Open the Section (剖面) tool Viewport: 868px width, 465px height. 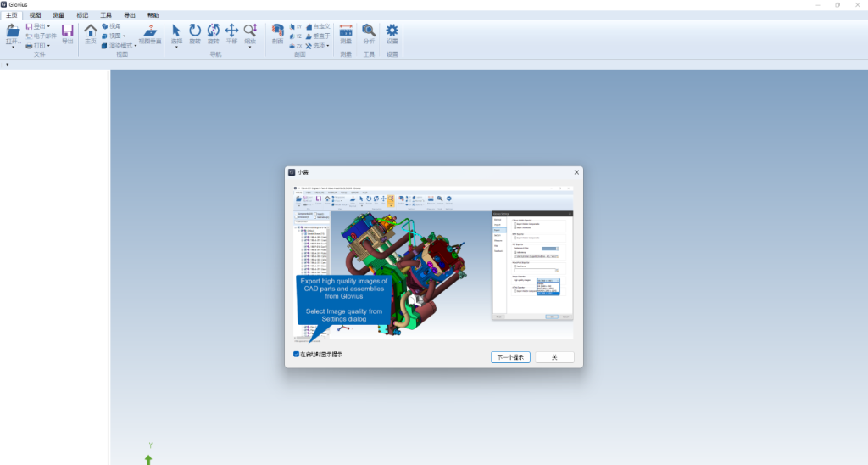coord(277,31)
